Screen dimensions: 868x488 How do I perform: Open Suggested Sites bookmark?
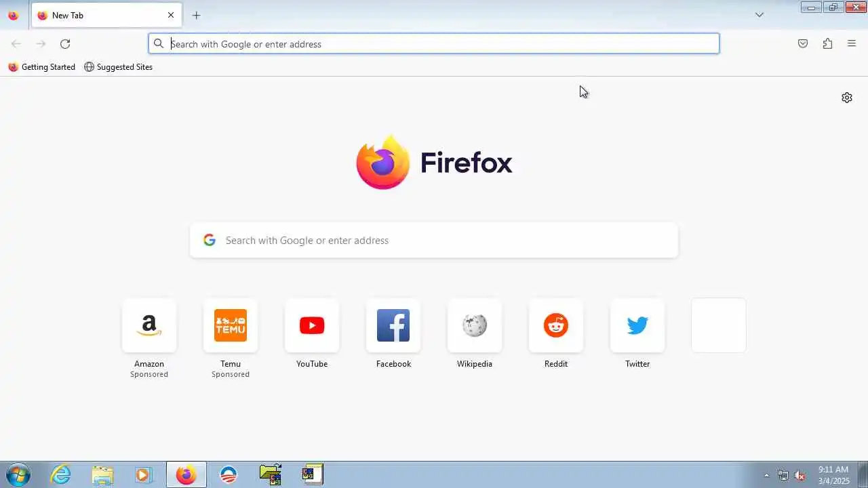point(118,67)
